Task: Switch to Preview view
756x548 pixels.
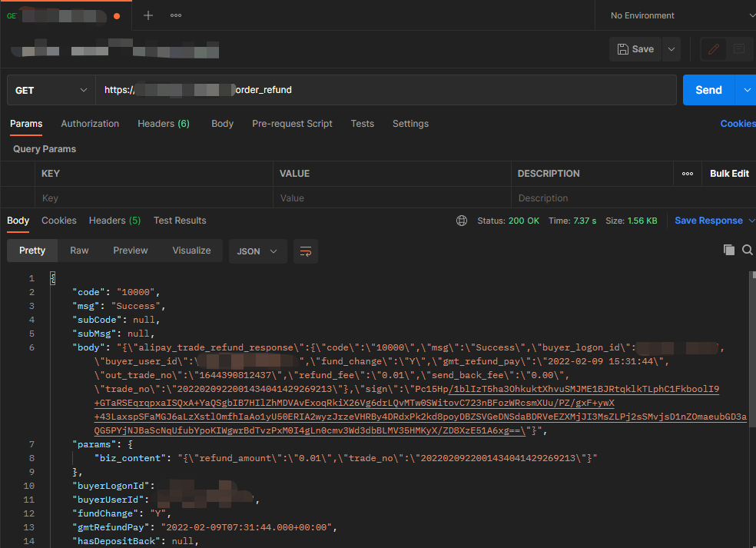Action: click(x=130, y=251)
